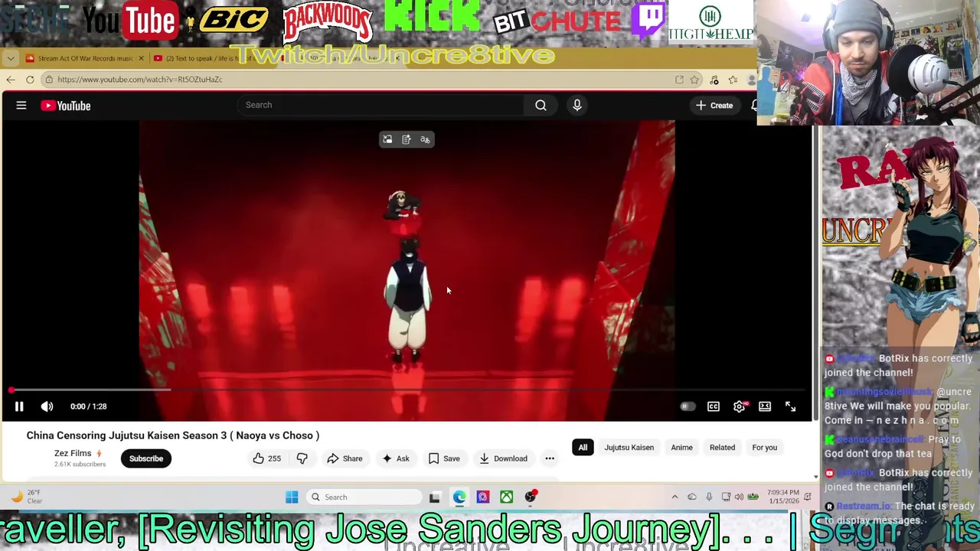This screenshot has height=551, width=980.
Task: Open the player settings gear
Action: coord(740,406)
